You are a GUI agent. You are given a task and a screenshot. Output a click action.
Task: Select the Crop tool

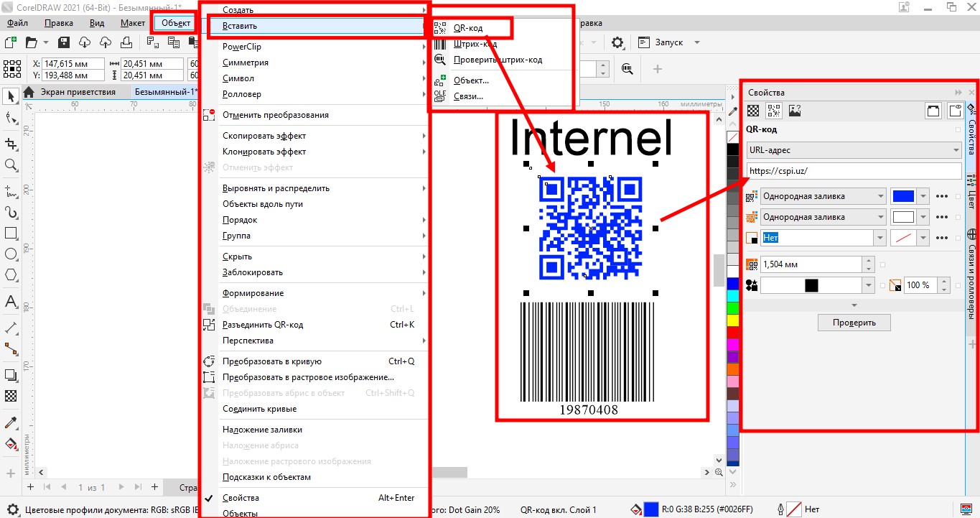click(11, 143)
